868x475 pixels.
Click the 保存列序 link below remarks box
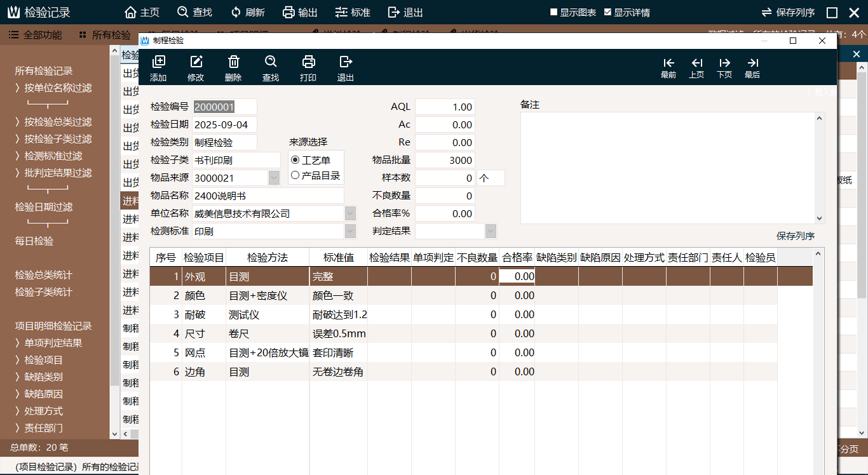click(795, 236)
